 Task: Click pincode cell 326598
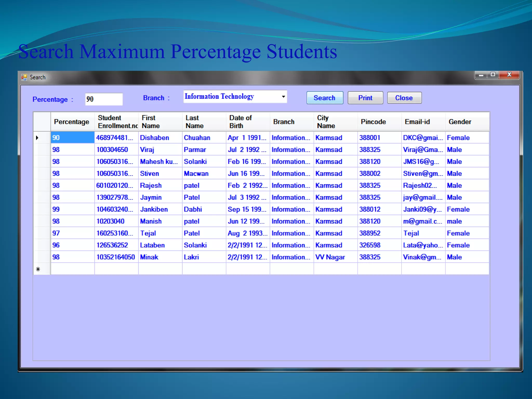[380, 245]
